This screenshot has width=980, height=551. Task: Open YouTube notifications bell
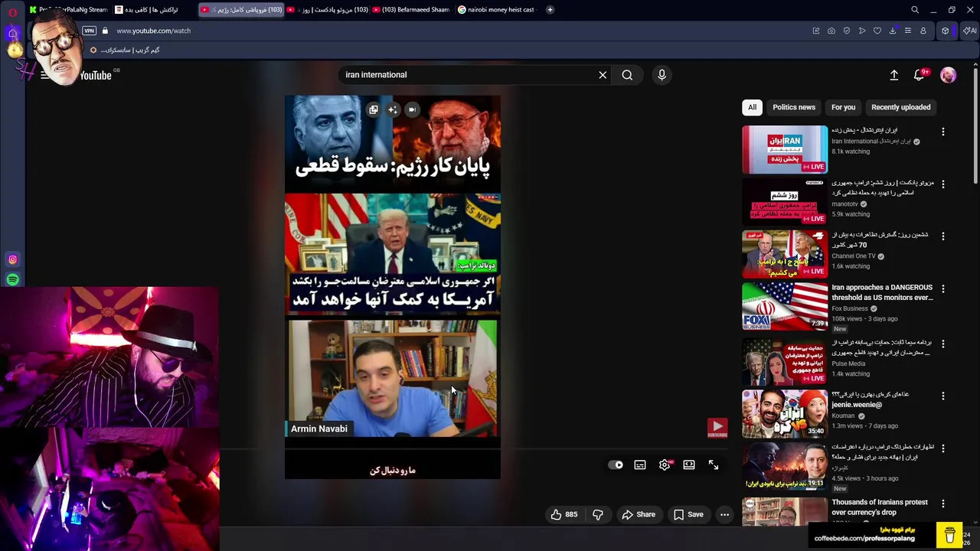[920, 75]
